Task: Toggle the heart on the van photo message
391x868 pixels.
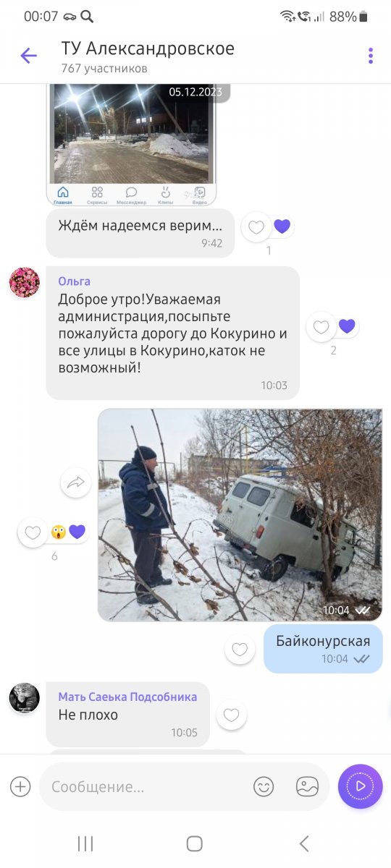Action: point(33,533)
